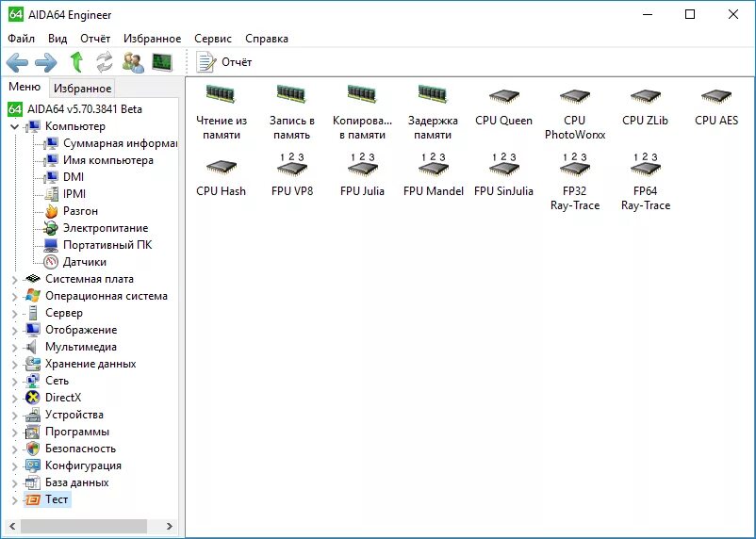Select Портативный ПК tree item

[x=98, y=245]
